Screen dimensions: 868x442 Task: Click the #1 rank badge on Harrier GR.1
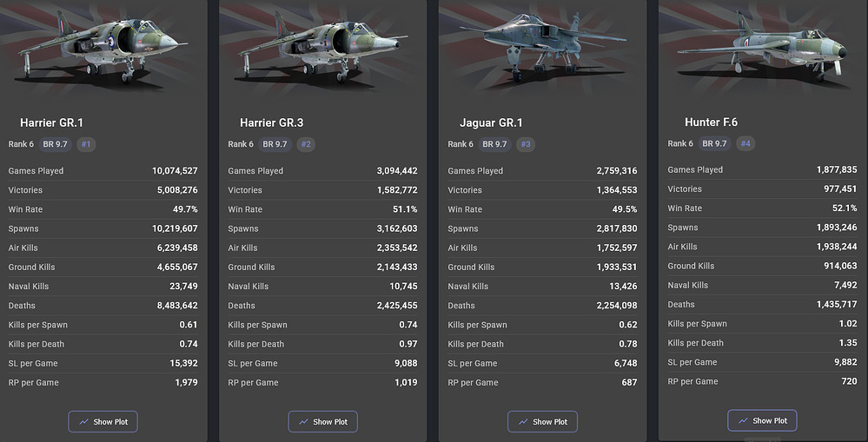(x=86, y=144)
